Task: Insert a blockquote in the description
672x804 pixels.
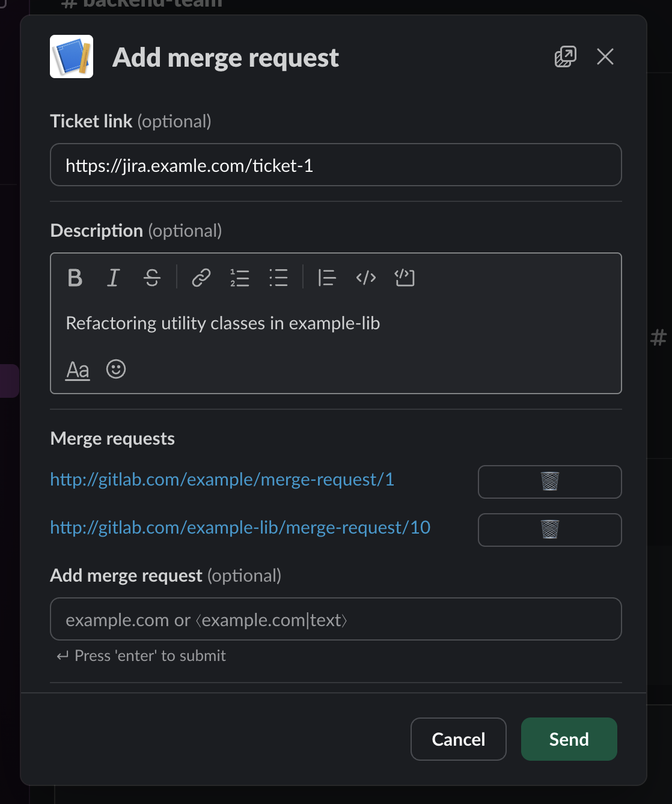Action: (x=326, y=278)
